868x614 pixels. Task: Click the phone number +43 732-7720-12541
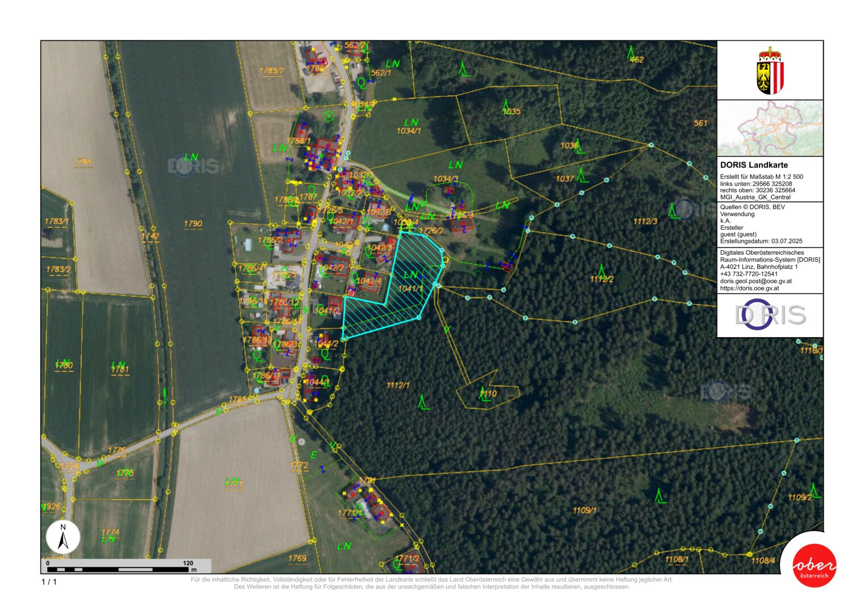(749, 274)
